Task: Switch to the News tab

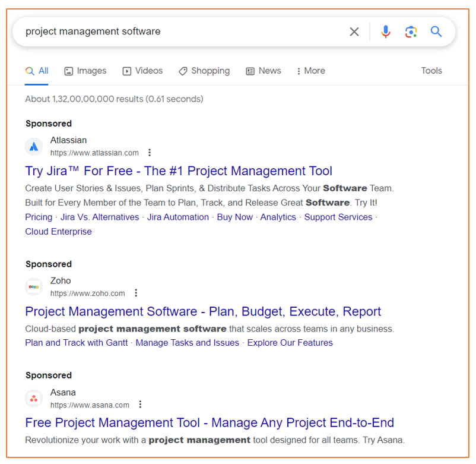Action: pyautogui.click(x=263, y=71)
